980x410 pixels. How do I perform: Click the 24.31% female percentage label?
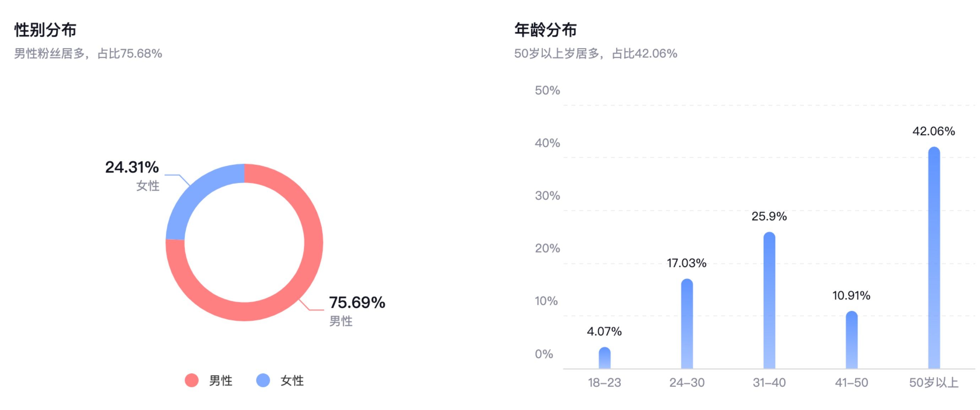[x=132, y=167]
